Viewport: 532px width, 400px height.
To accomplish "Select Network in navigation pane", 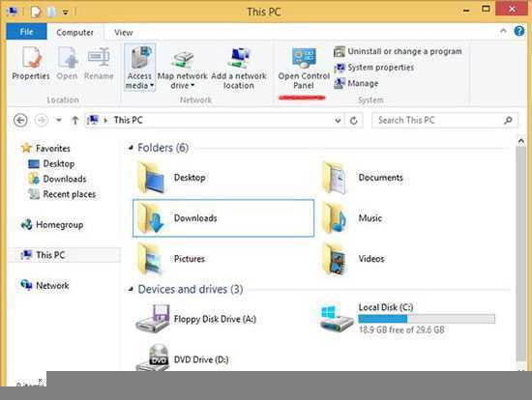I will tap(44, 285).
